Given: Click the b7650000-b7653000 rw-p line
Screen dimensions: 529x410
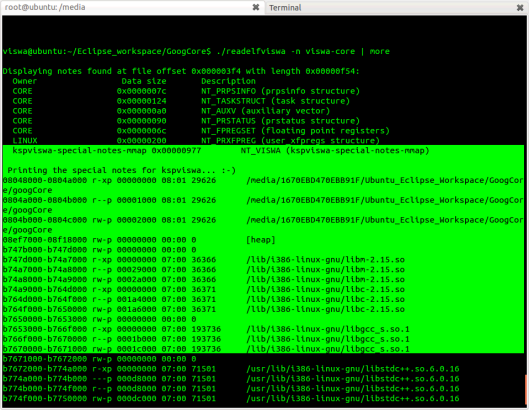Looking at the screenshot, I should coord(99,319).
